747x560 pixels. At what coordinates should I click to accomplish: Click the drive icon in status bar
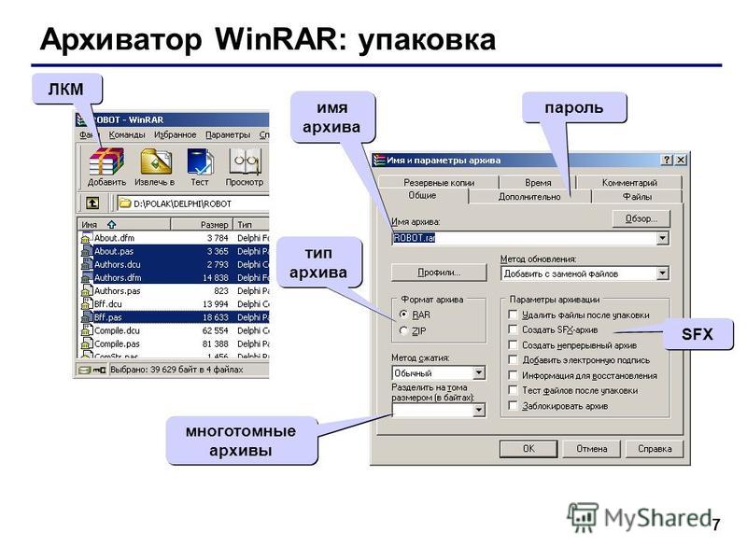click(84, 370)
